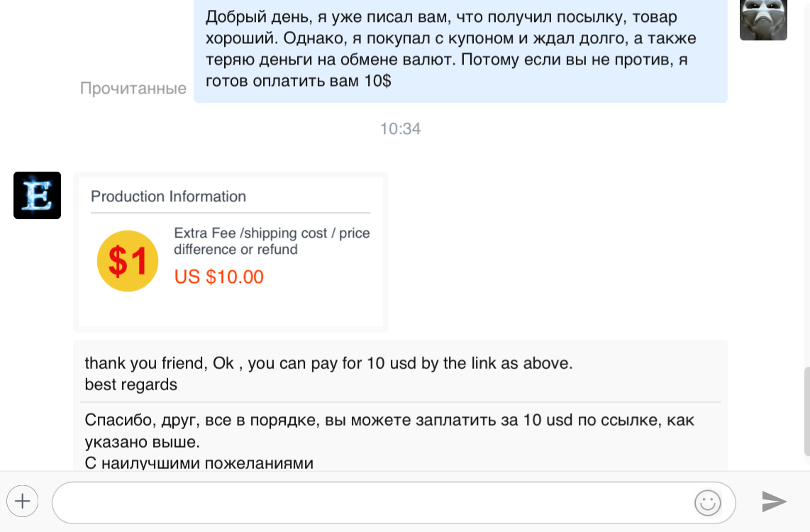The width and height of the screenshot is (810, 532).
Task: Click the 10:34 timestamp
Action: (x=400, y=128)
